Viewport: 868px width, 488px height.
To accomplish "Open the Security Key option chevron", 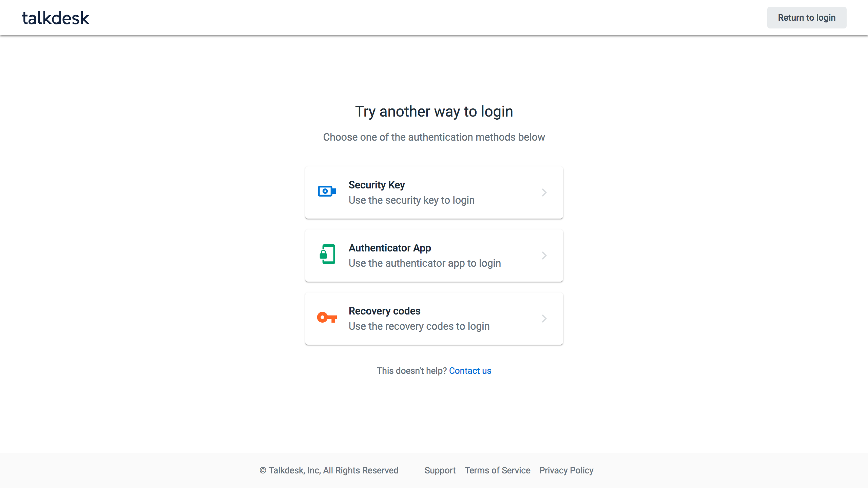I will click(544, 192).
